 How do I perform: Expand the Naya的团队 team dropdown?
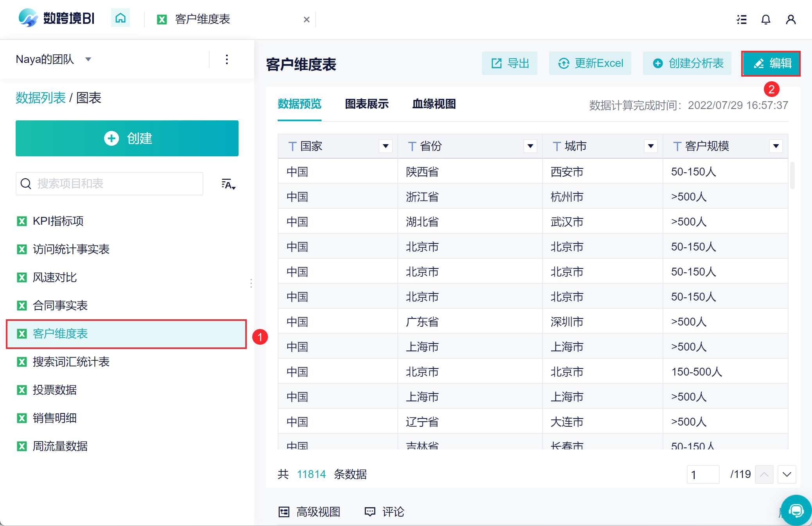pos(88,59)
